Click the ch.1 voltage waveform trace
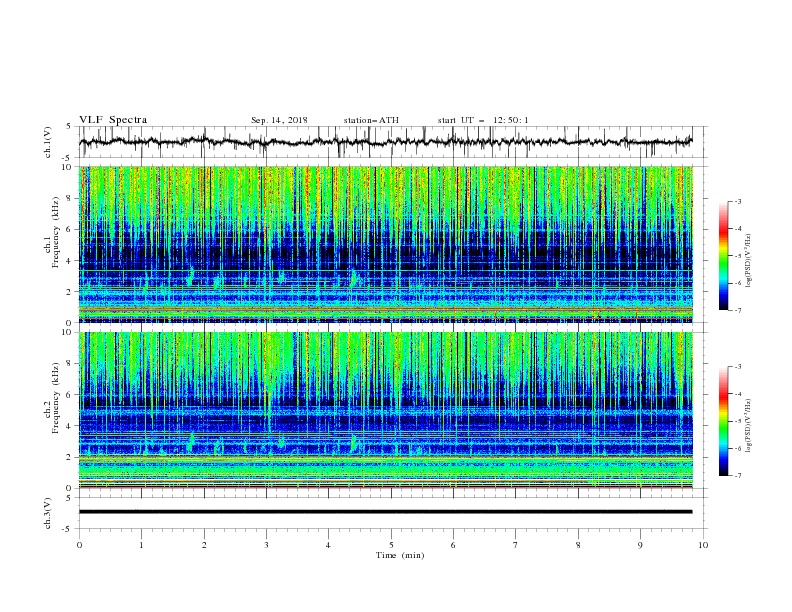The image size is (792, 612). coord(385,142)
